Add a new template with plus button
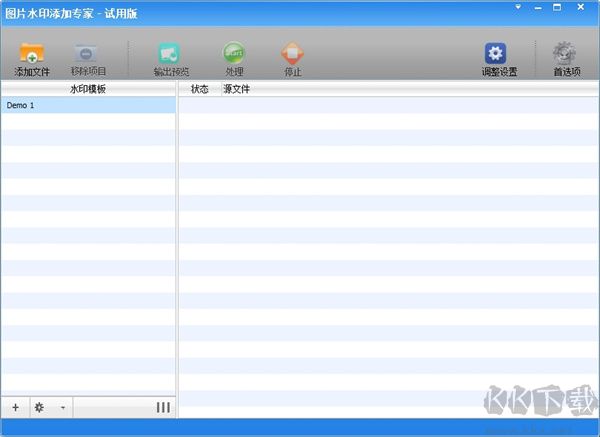Screen dimensions: 600x437 click(15, 408)
